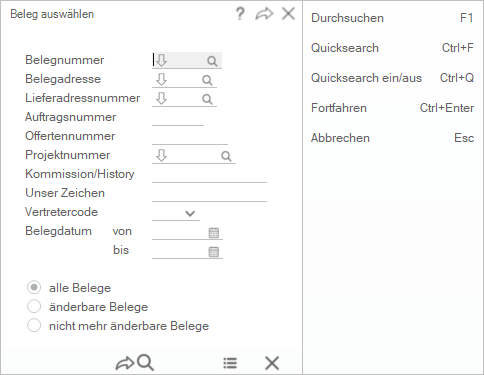The height and width of the screenshot is (375, 484).
Task: Open the Belegdatum bis calendar picker
Action: (214, 252)
